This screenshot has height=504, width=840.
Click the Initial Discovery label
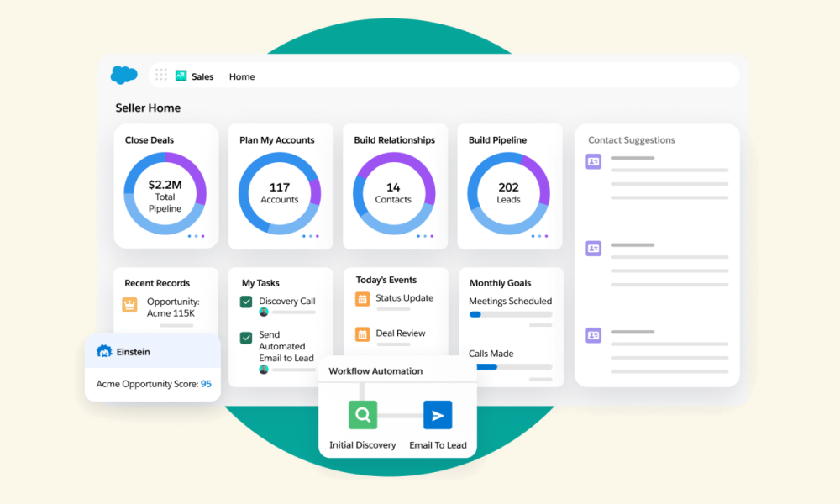(363, 445)
